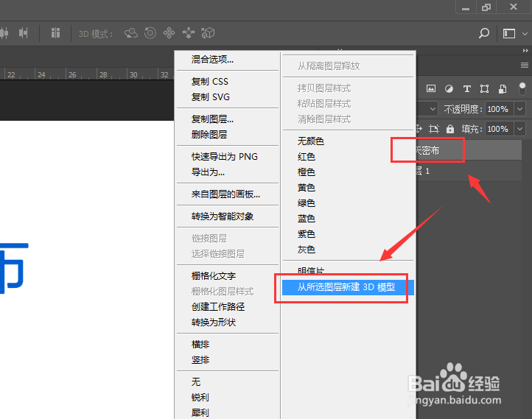Viewport: 532px width, 419px height.
Task: Select the text layer ending in 密布
Action: [469, 150]
